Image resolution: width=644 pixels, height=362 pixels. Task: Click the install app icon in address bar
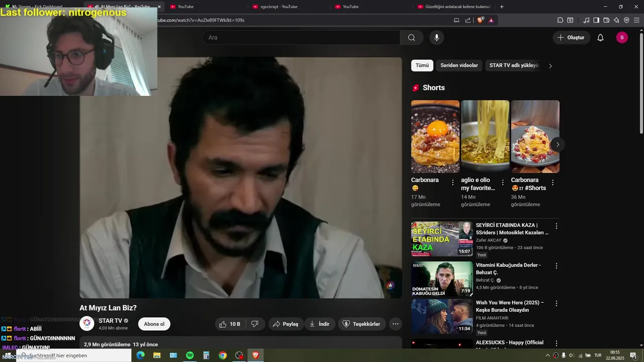tap(457, 20)
